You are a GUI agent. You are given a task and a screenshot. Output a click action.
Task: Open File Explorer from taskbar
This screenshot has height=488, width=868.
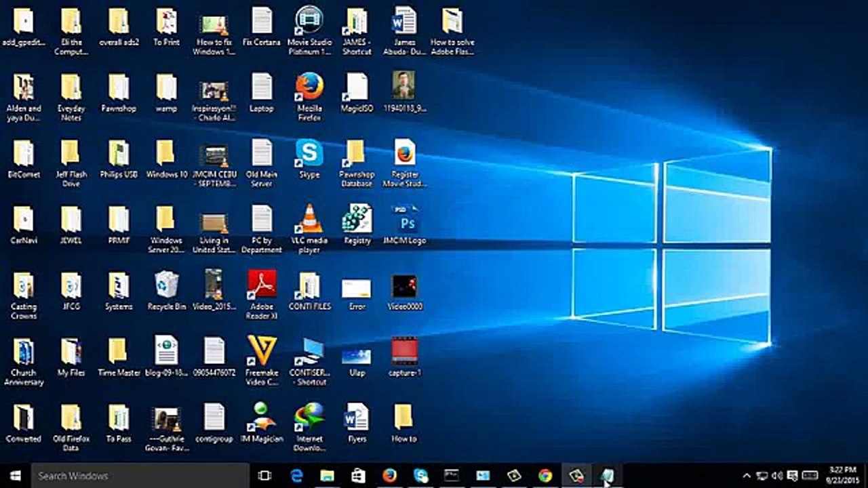click(328, 476)
